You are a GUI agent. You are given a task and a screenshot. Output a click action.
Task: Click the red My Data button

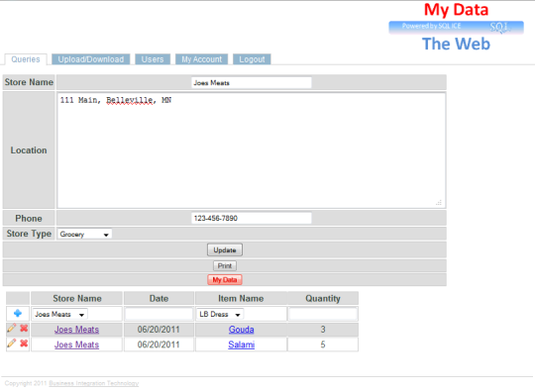tap(225, 280)
